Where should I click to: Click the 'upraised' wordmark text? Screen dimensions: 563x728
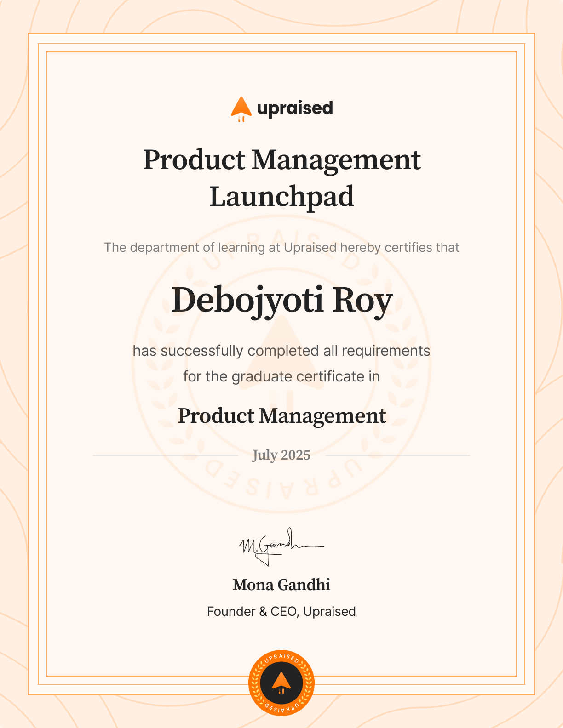pyautogui.click(x=295, y=109)
